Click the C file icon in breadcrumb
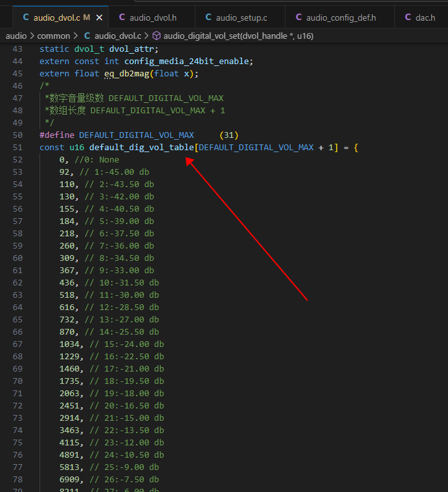The width and height of the screenshot is (448, 492). pos(87,36)
